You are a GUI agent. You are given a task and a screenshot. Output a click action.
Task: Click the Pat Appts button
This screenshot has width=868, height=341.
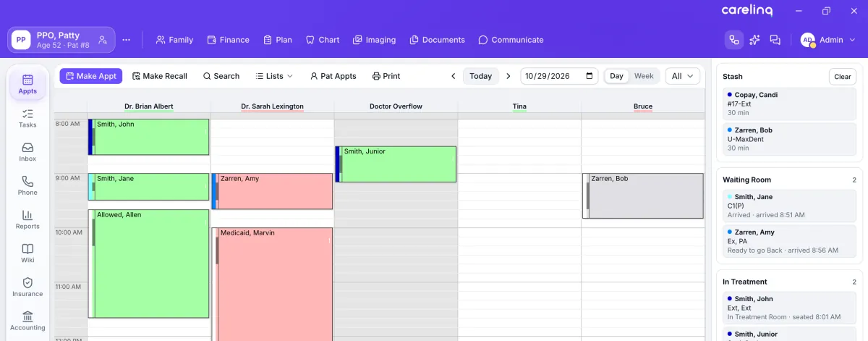tap(333, 76)
